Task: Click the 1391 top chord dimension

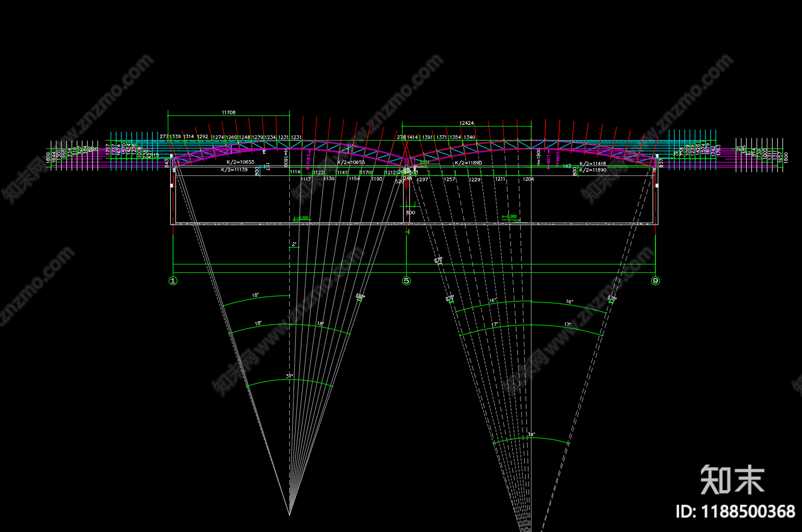Action: click(x=428, y=137)
